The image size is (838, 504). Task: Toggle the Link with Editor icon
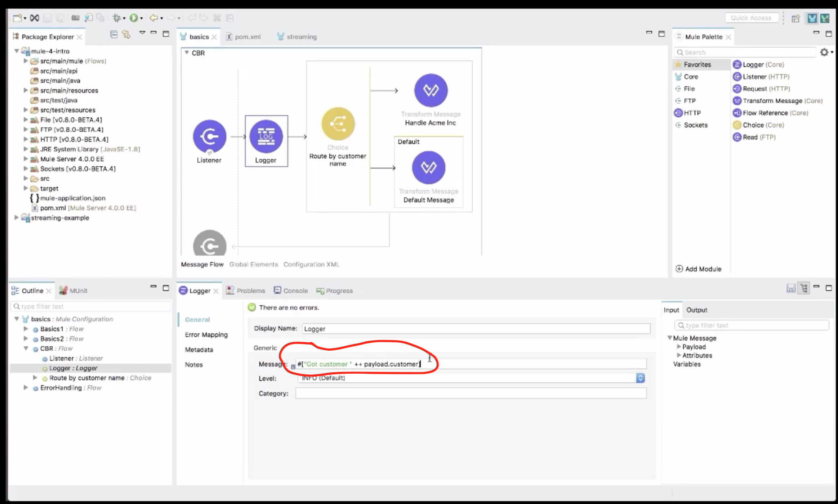(126, 35)
